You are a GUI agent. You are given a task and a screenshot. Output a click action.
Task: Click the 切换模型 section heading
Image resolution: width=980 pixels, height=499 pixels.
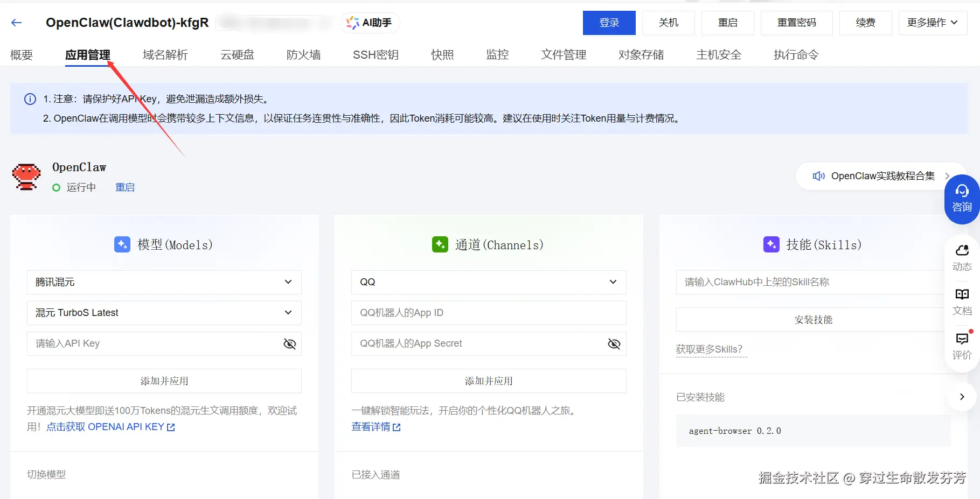[46, 475]
